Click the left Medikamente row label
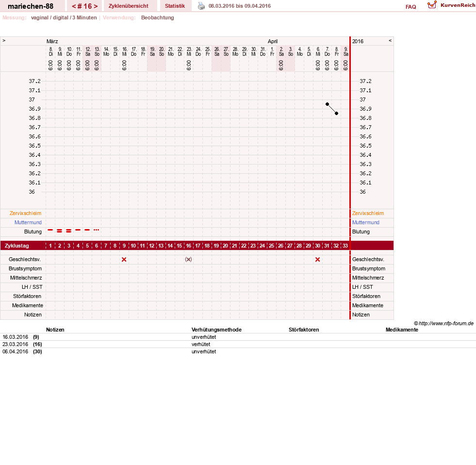Viewport: 476px width, 465px height. [x=28, y=305]
